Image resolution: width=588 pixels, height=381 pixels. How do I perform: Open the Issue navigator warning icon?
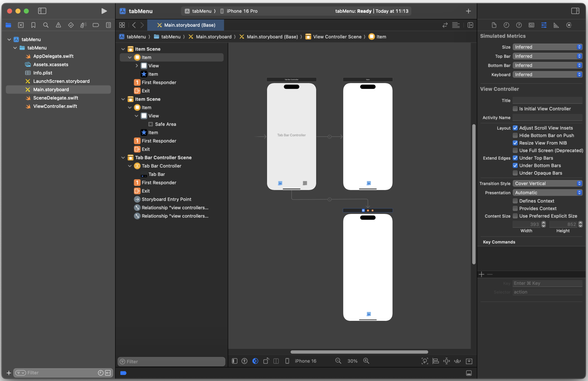pyautogui.click(x=59, y=25)
